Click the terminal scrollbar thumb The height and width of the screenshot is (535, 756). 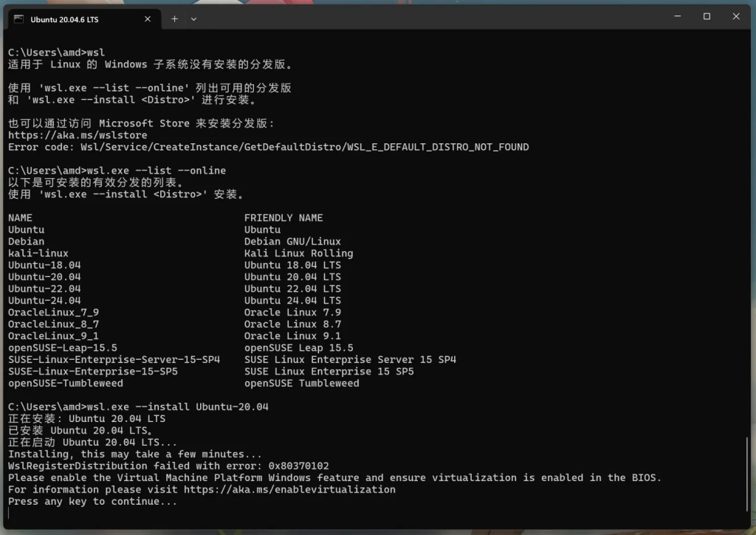(x=747, y=474)
